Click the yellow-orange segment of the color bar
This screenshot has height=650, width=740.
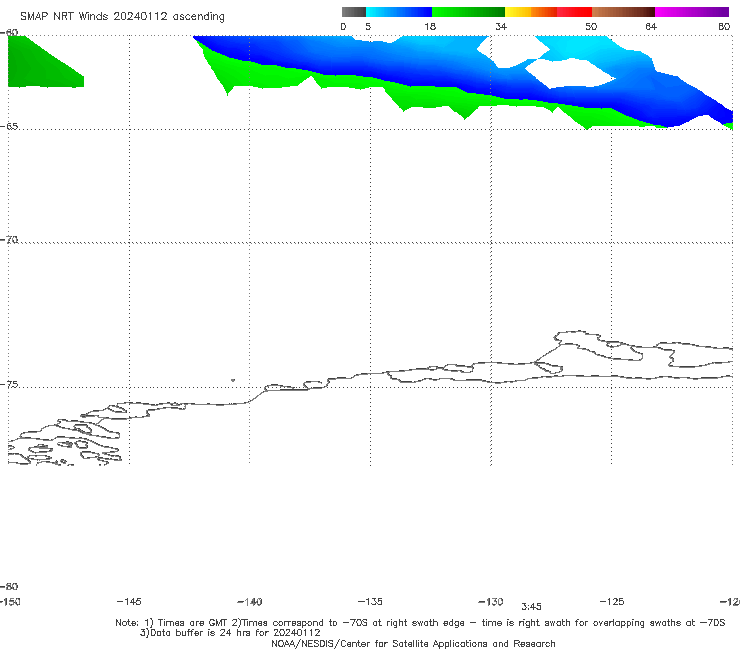(x=530, y=12)
